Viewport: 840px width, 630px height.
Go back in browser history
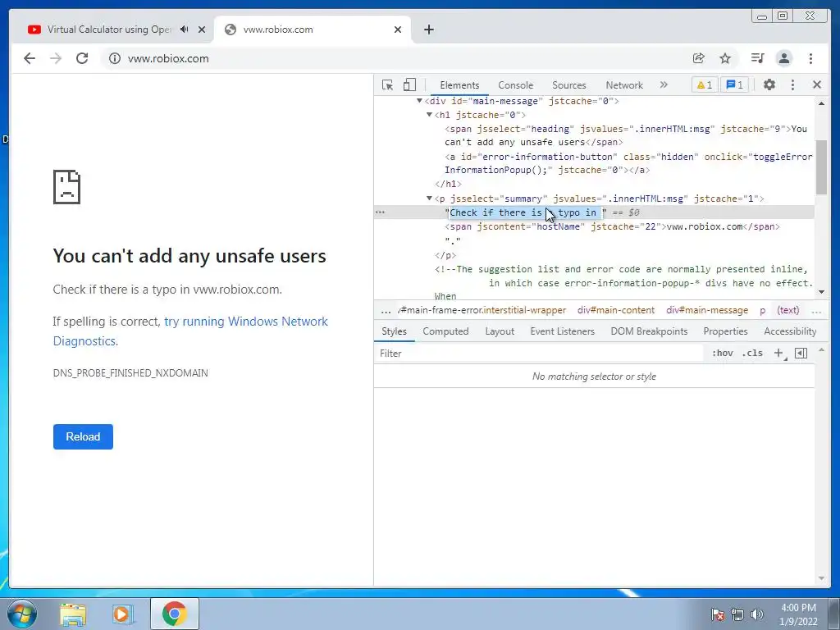click(30, 58)
